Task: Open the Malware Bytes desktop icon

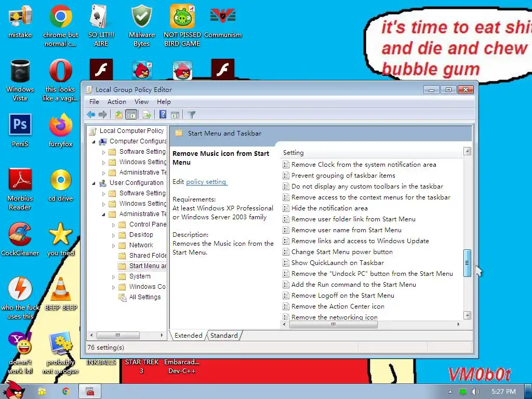Action: pyautogui.click(x=141, y=25)
